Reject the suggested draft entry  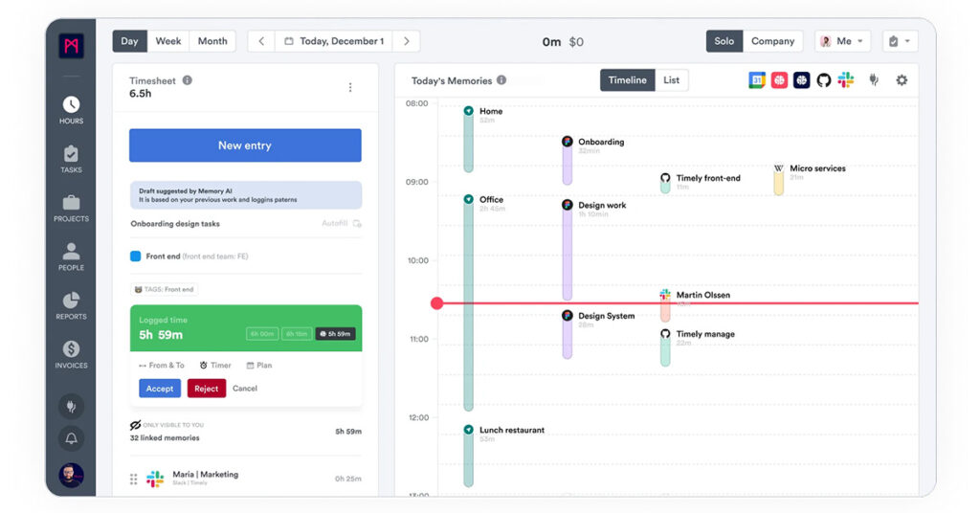(x=206, y=388)
